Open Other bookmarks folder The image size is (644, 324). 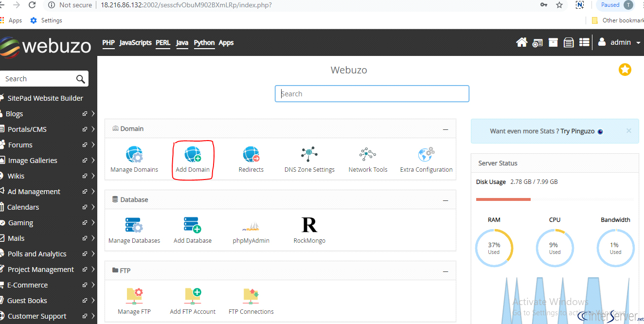pyautogui.click(x=618, y=20)
